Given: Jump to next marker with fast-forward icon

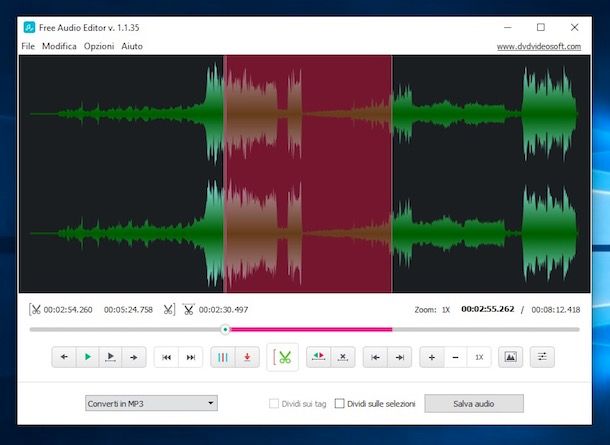Looking at the screenshot, I should coord(191,357).
